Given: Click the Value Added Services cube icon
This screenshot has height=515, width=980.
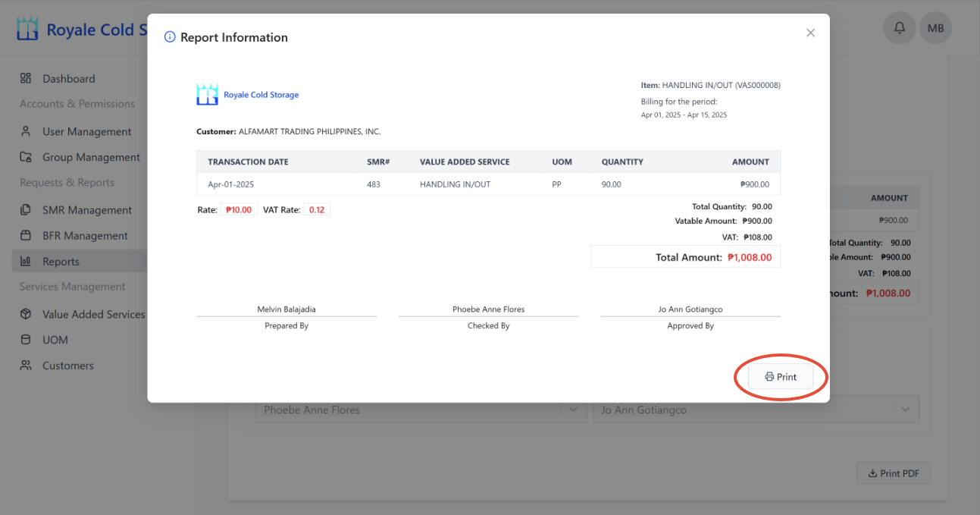Looking at the screenshot, I should [26, 314].
